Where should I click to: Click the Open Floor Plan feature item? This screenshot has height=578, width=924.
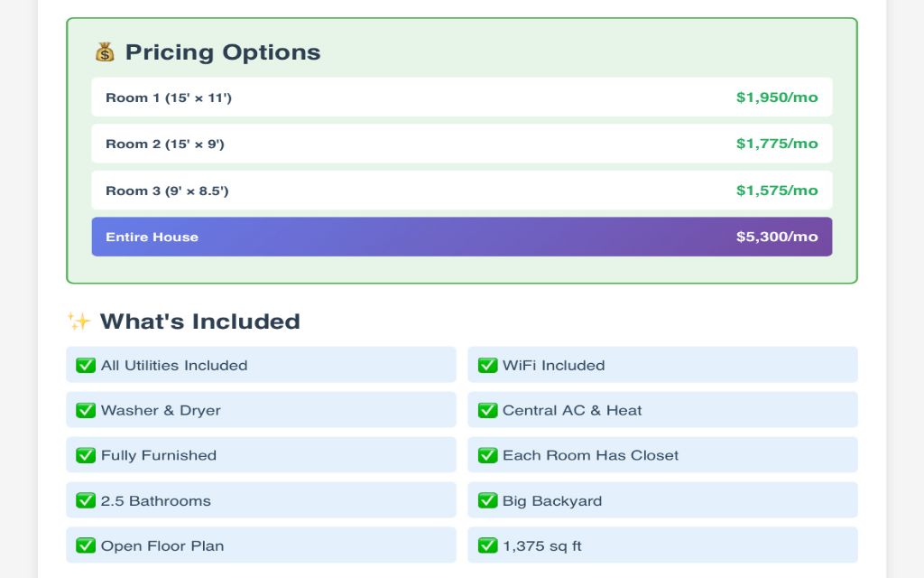click(x=261, y=545)
